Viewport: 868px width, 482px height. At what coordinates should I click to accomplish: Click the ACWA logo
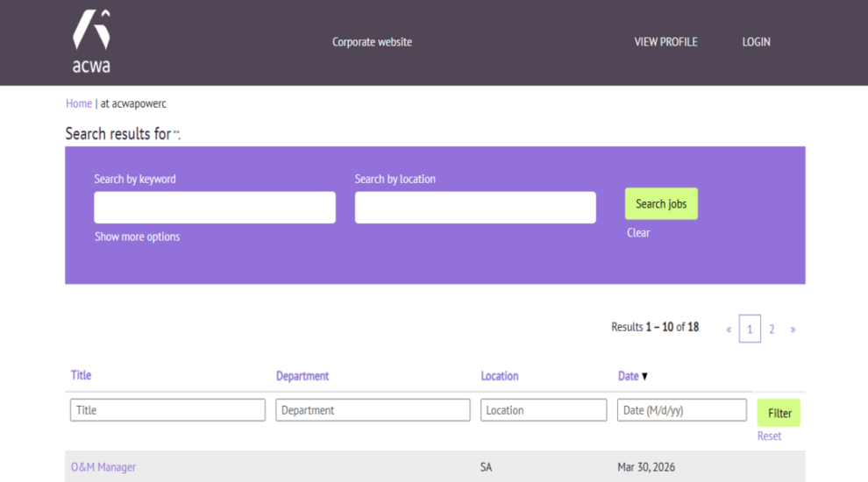coord(91,41)
